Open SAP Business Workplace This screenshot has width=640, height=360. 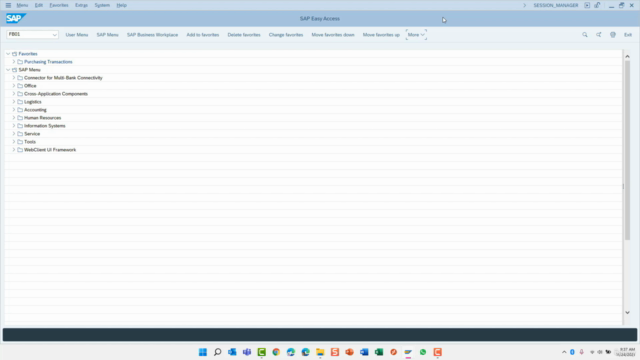coord(152,35)
